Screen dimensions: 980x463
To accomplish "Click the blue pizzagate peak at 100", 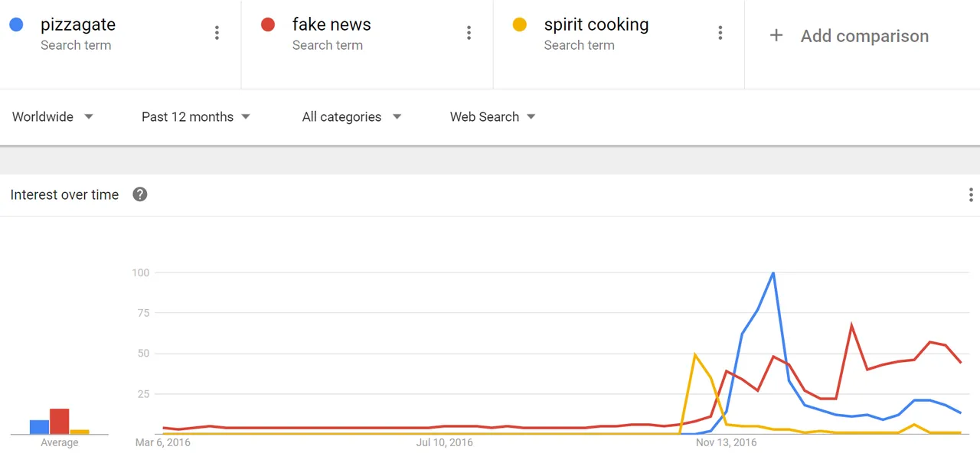I will (x=773, y=273).
